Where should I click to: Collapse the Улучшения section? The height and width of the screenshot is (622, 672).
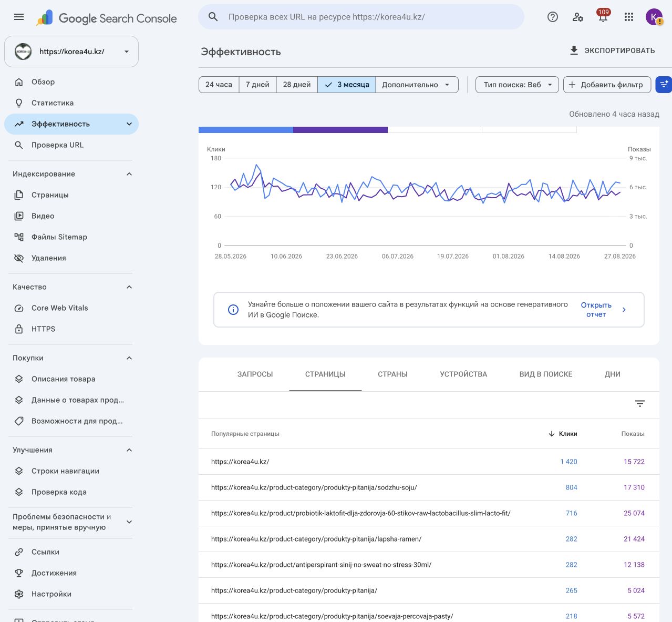click(x=129, y=450)
